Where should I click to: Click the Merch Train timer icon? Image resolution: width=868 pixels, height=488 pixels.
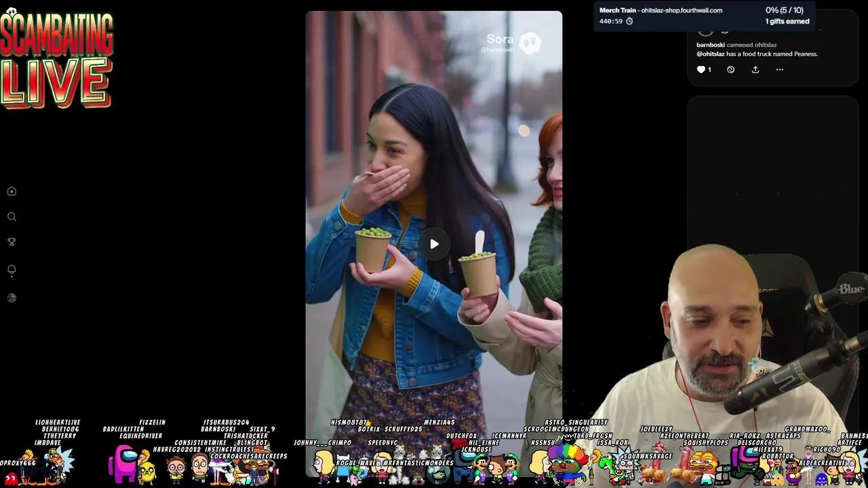[629, 22]
